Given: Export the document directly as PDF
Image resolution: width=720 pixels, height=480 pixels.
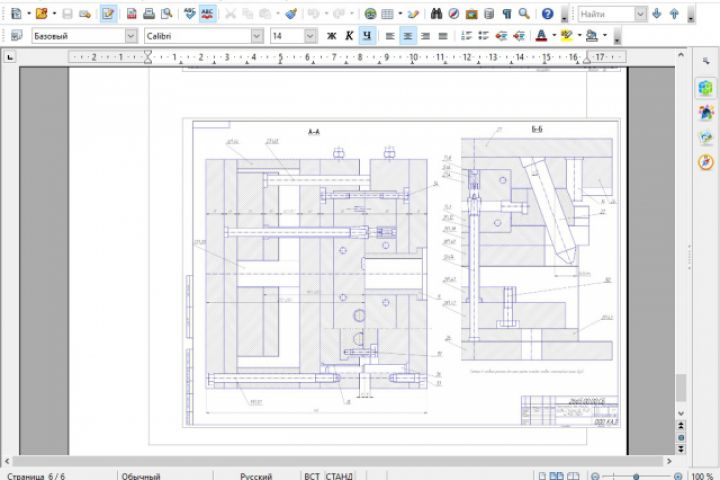Looking at the screenshot, I should (x=131, y=14).
